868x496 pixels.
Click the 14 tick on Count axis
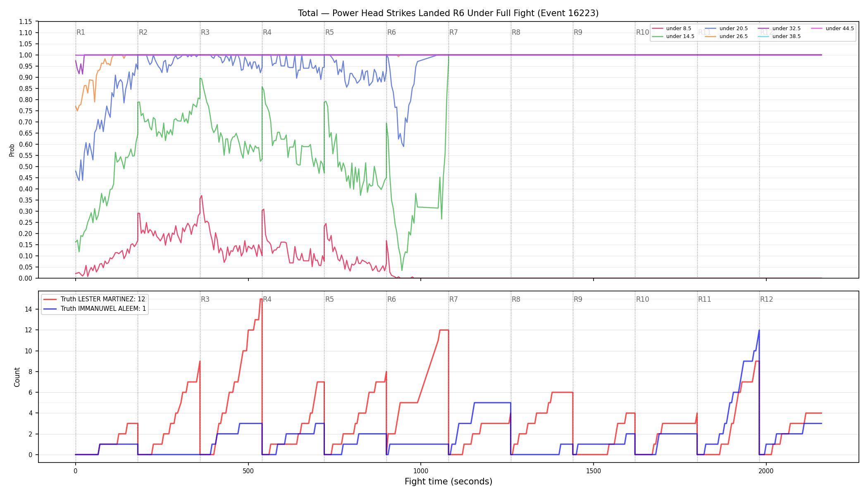pos(29,309)
